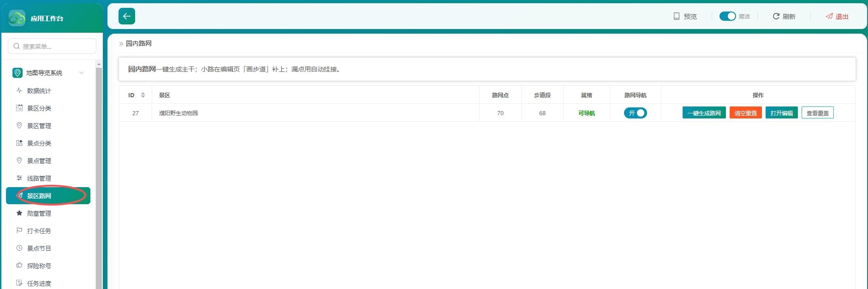Click the 打开编辑 button
Image resolution: width=868 pixels, height=289 pixels.
782,113
